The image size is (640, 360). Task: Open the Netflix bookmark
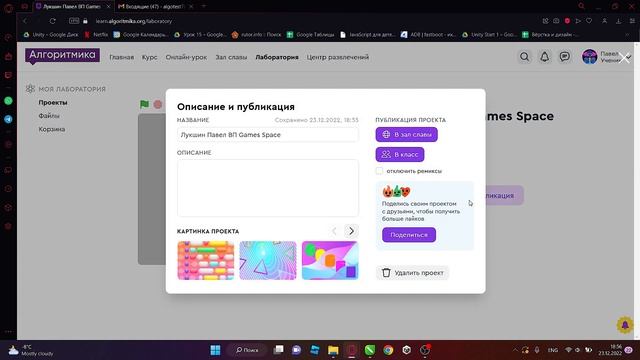click(96, 35)
